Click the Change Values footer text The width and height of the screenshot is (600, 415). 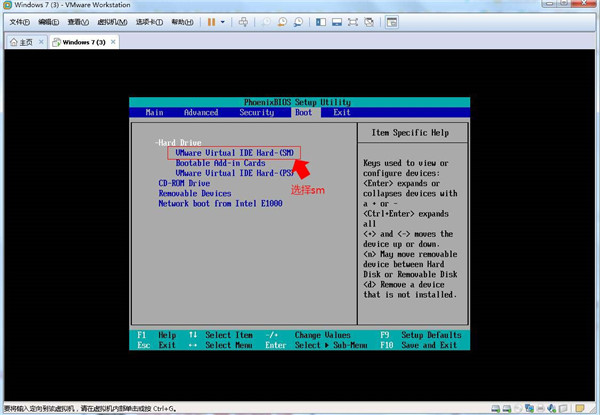323,335
